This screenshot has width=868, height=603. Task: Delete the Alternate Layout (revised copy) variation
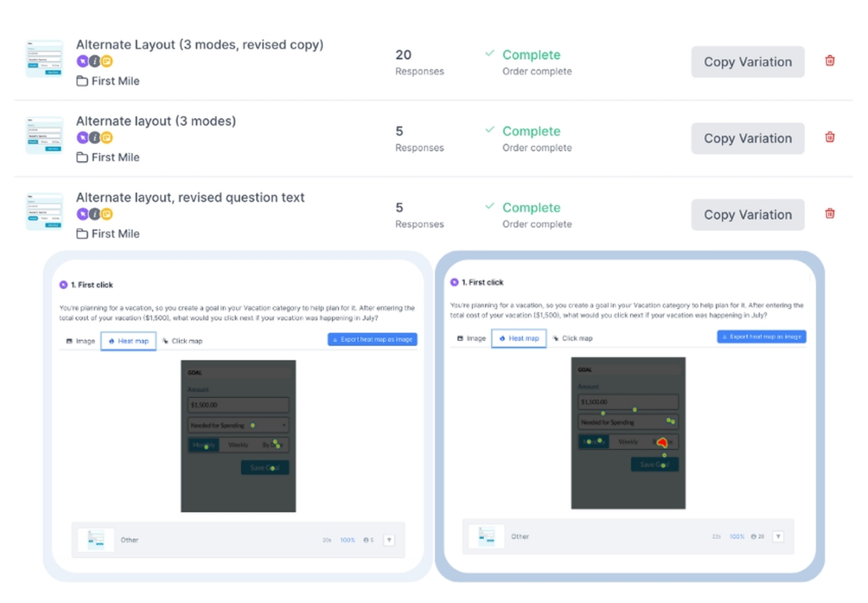click(830, 61)
